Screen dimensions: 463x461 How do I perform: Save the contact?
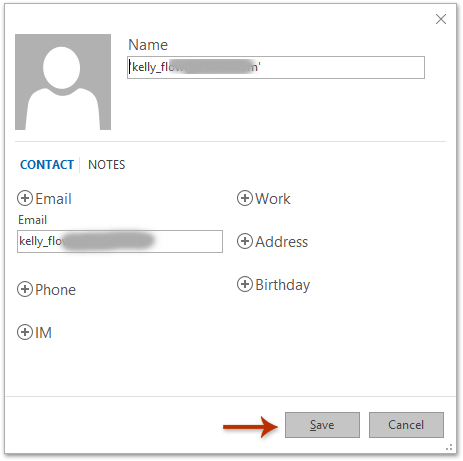click(322, 425)
